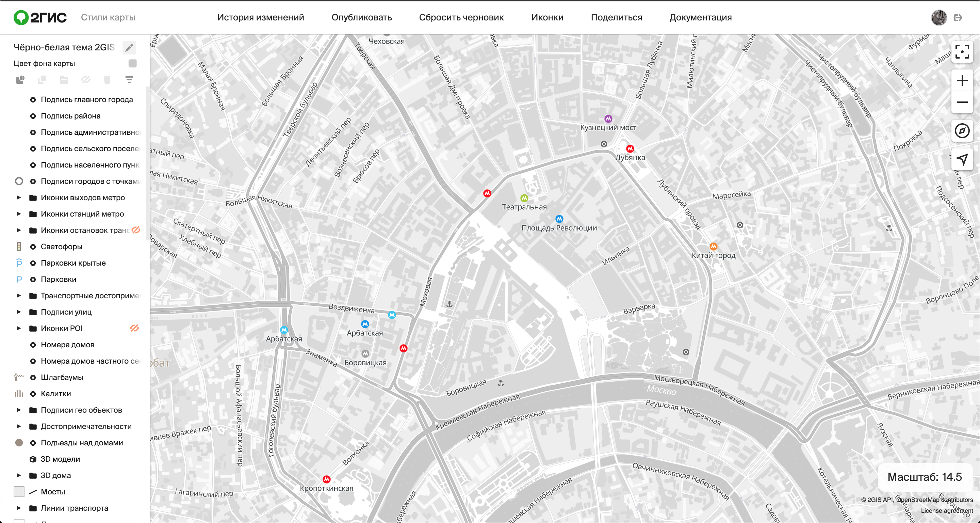Enter fullscreen map mode
The image size is (980, 523).
962,52
